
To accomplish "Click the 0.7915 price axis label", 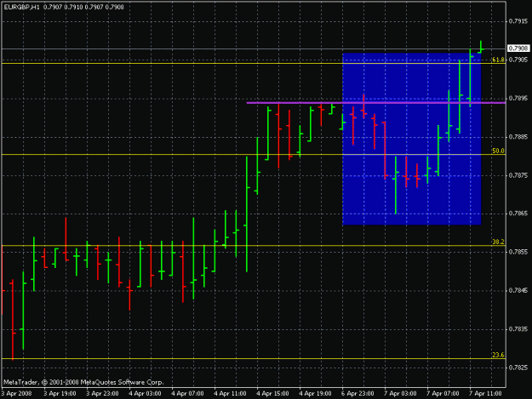I will pos(518,21).
